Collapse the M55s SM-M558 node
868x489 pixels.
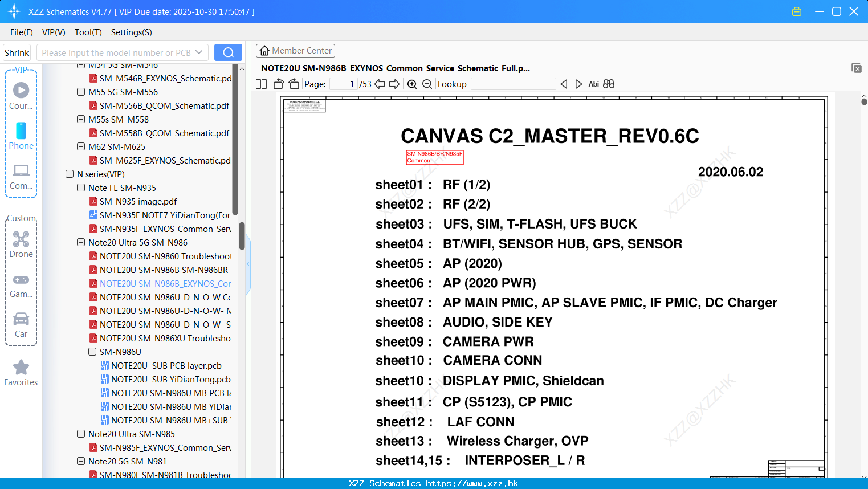tap(81, 119)
